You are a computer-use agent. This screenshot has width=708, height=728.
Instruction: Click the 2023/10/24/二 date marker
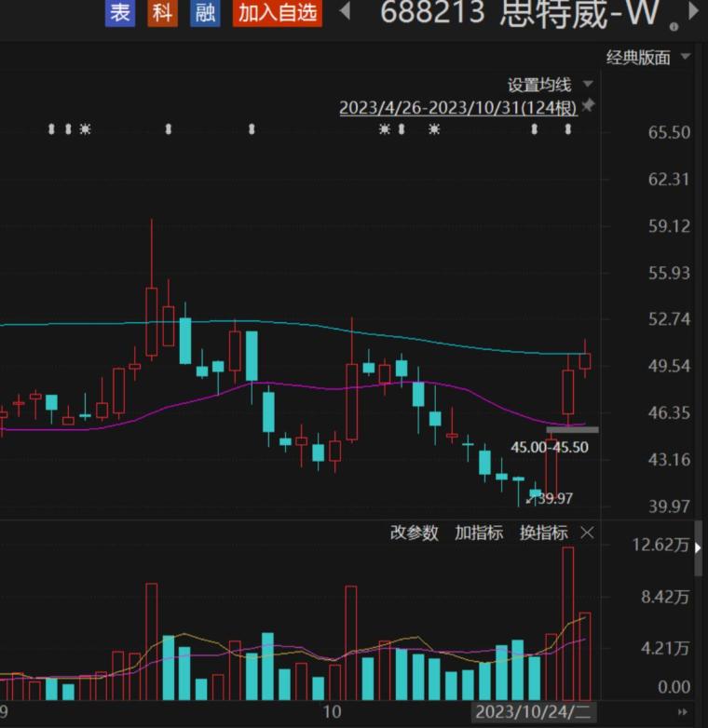[x=532, y=712]
